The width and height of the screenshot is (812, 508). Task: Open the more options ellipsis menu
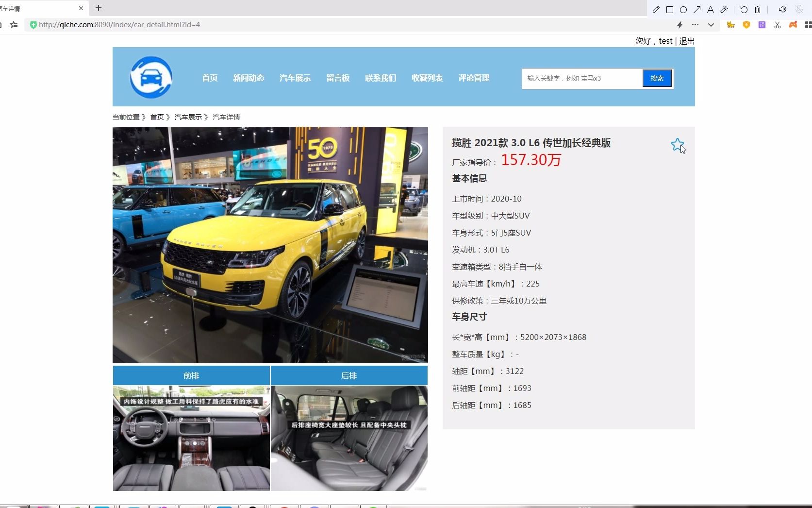(x=695, y=25)
